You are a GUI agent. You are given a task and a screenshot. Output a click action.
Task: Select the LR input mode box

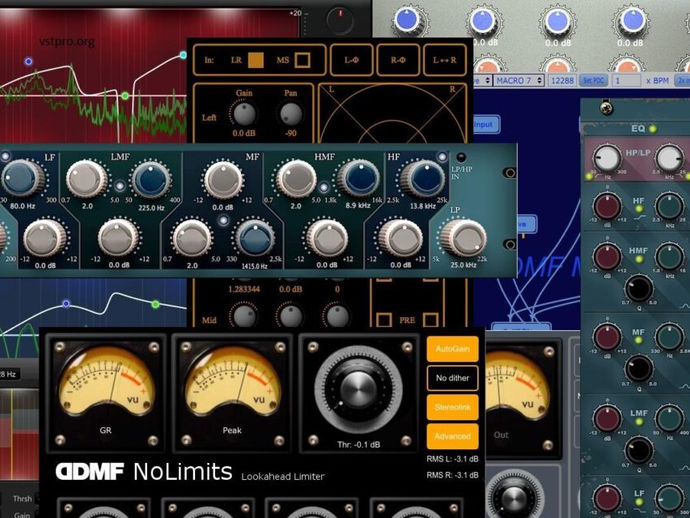(256, 60)
